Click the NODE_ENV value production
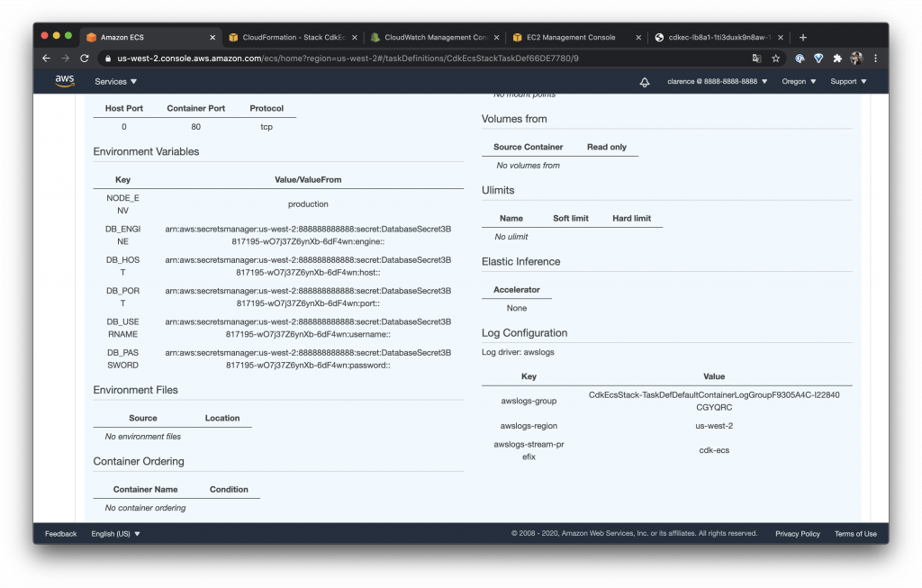Image resolution: width=922 pixels, height=588 pixels. pos(308,204)
